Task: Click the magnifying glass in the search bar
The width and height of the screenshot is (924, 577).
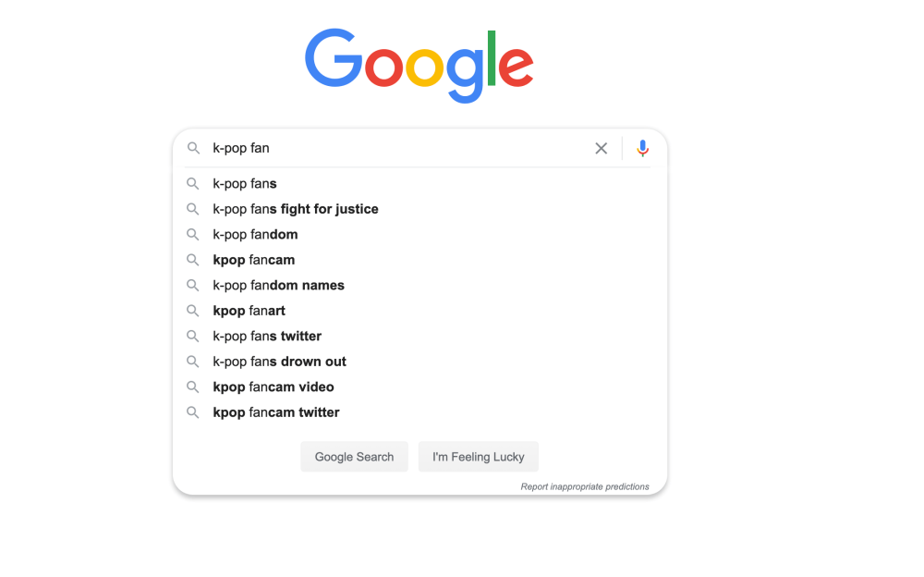Action: [x=194, y=148]
